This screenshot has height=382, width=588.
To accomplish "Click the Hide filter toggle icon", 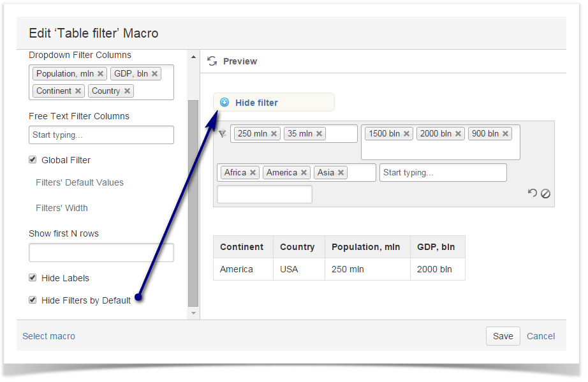I will click(x=224, y=103).
